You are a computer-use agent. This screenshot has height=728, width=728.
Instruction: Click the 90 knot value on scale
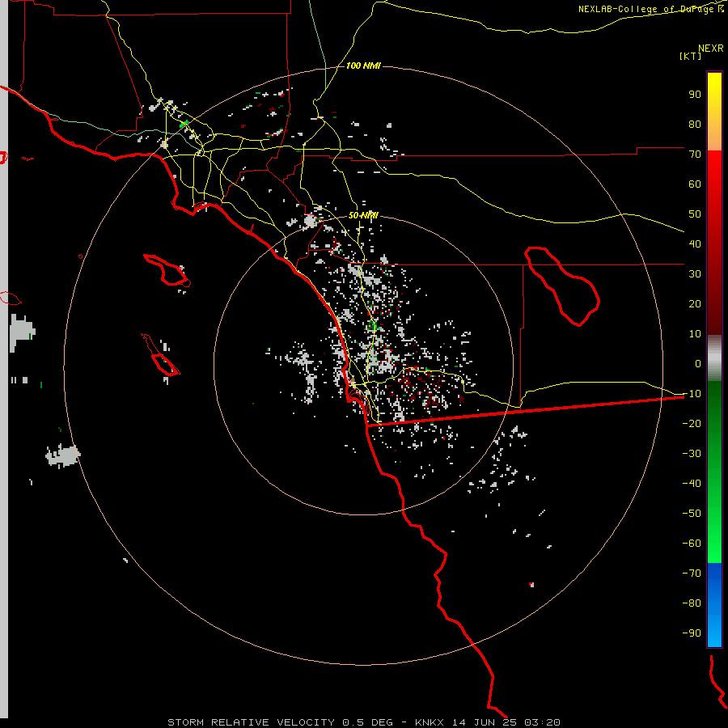pyautogui.click(x=695, y=95)
